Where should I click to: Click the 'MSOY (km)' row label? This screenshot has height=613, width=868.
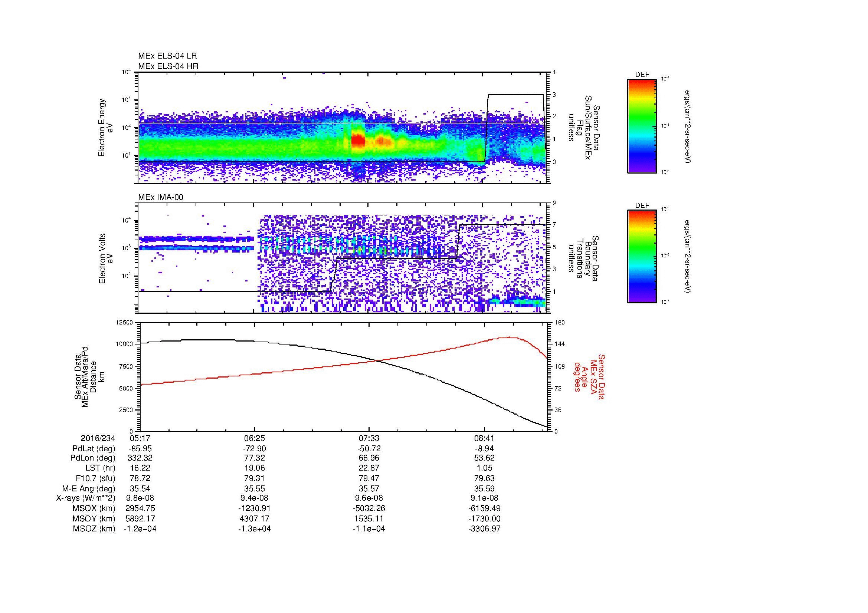pyautogui.click(x=94, y=518)
